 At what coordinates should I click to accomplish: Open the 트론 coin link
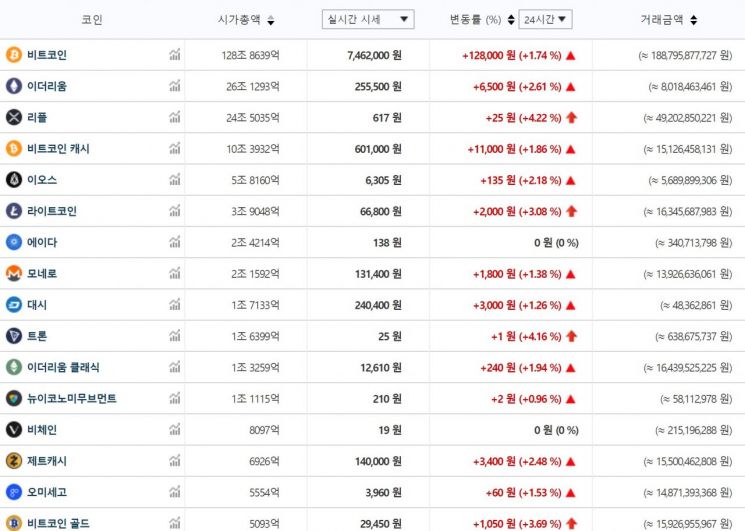tap(37, 336)
